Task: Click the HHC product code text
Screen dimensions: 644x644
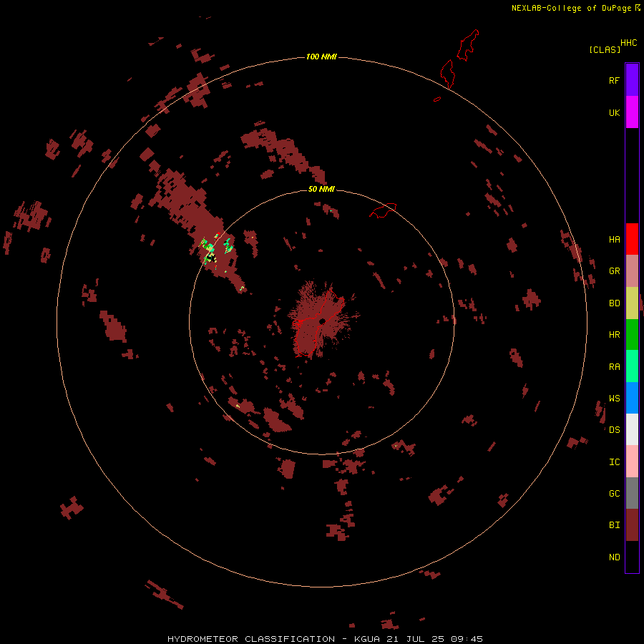Action: pos(628,43)
